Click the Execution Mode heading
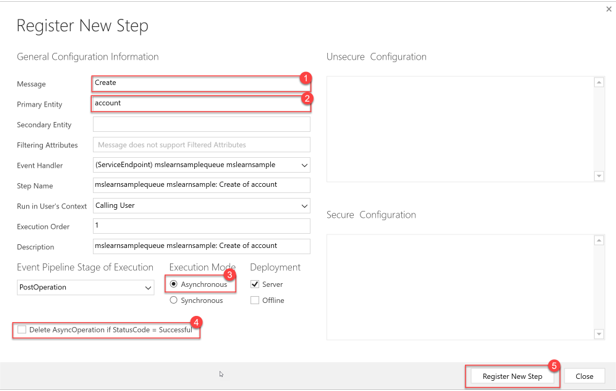The height and width of the screenshot is (391, 616). 202,267
